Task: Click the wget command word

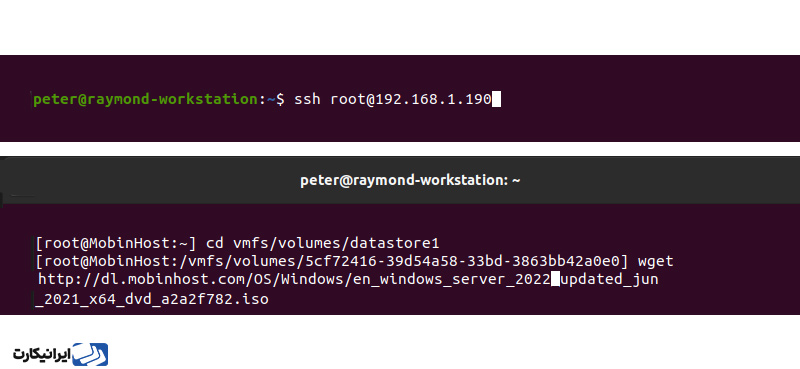Action: (656, 261)
